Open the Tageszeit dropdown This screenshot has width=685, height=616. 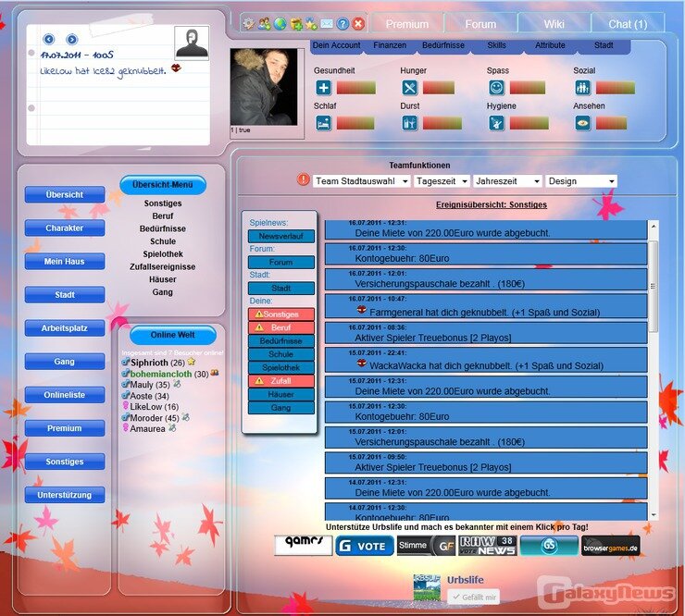[442, 181]
